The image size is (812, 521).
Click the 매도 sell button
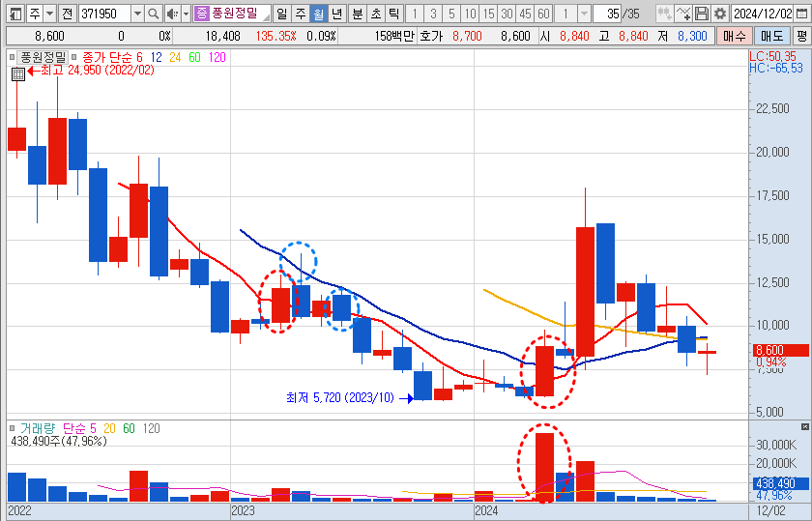pyautogui.click(x=771, y=37)
